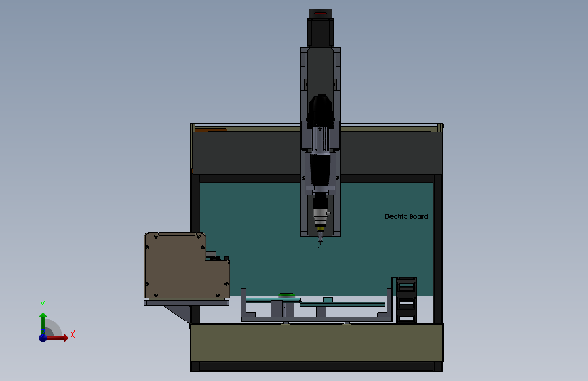Select the brown screw feeder box
This screenshot has width=588, height=381.
click(x=187, y=266)
